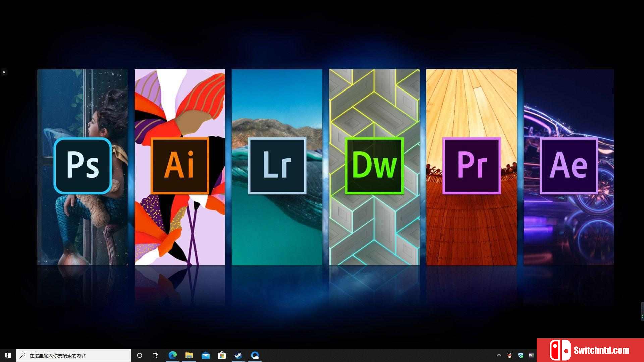Open the blue shield security tray icon

pyautogui.click(x=521, y=355)
